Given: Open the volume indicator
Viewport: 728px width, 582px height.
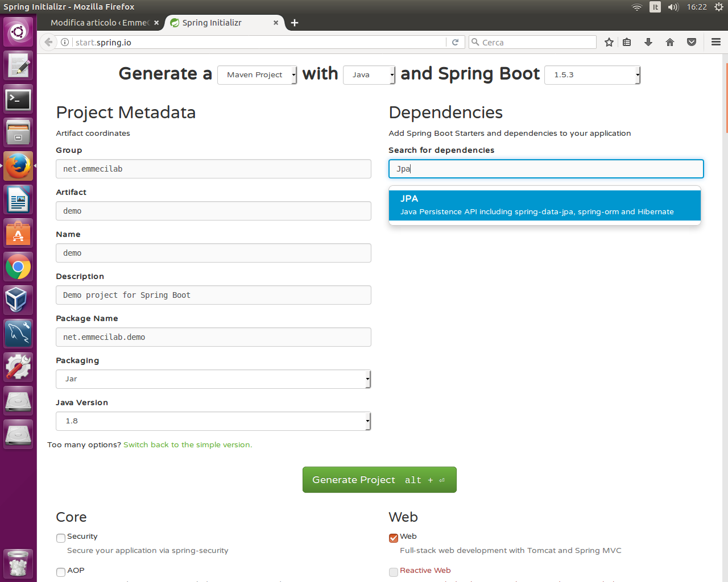Looking at the screenshot, I should click(x=673, y=7).
